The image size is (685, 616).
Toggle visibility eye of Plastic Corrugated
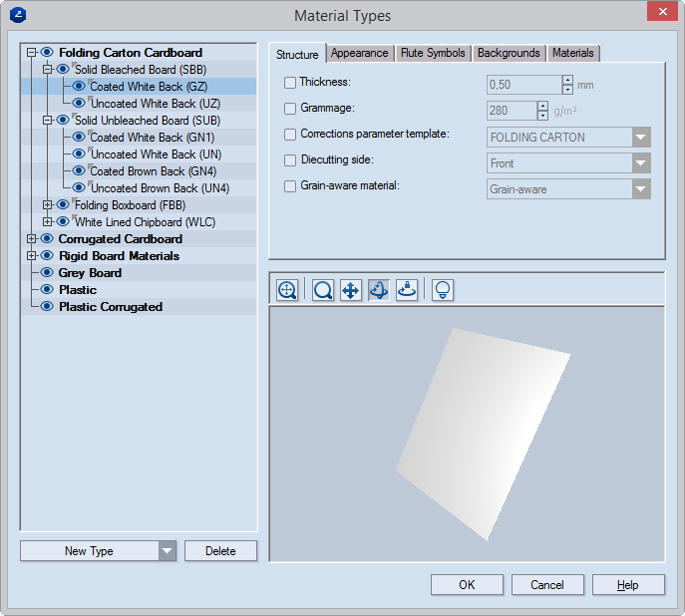47,306
